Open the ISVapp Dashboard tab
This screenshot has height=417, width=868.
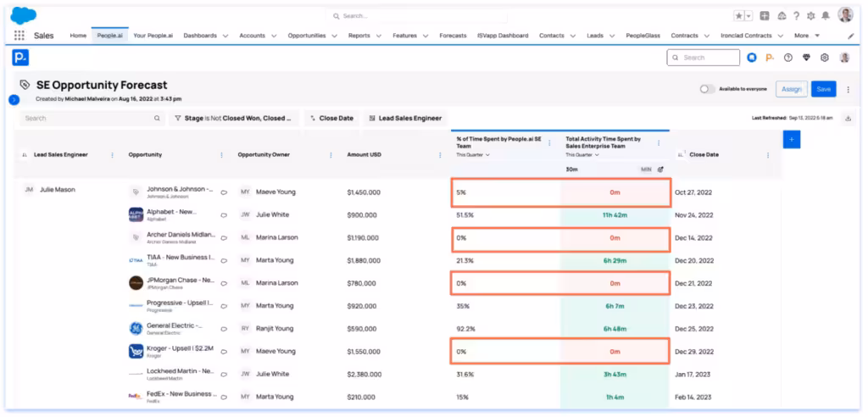coord(503,36)
